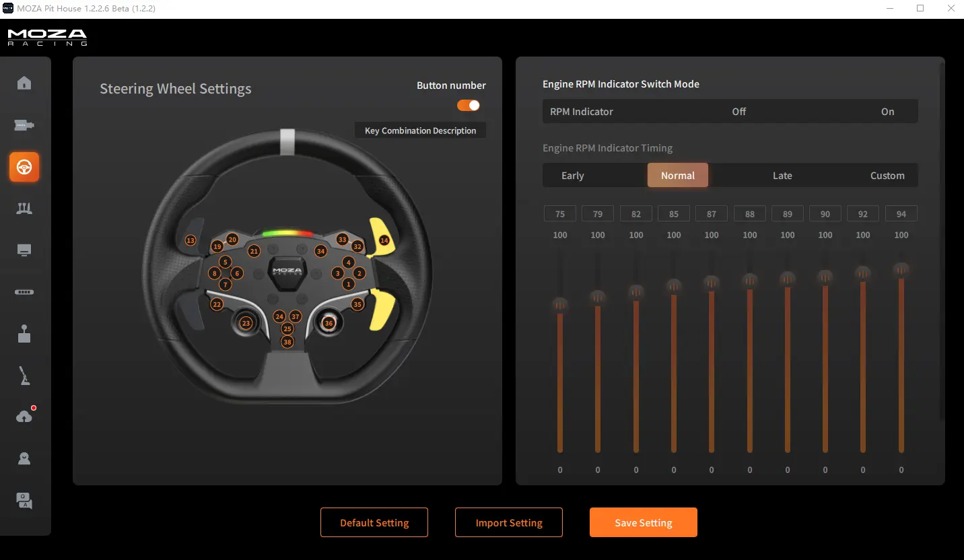The width and height of the screenshot is (964, 560).
Task: Click the first RPM slider handle at 75
Action: tap(560, 305)
